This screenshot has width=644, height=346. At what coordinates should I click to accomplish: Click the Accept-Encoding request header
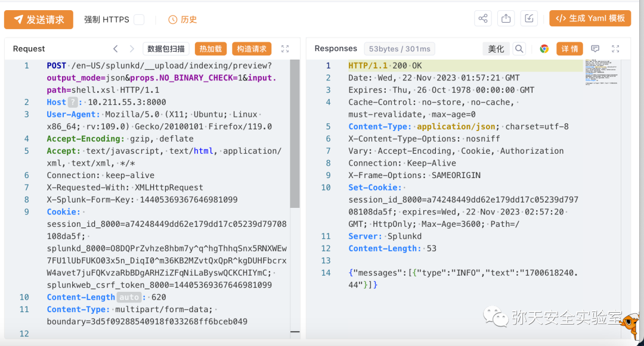(x=120, y=139)
